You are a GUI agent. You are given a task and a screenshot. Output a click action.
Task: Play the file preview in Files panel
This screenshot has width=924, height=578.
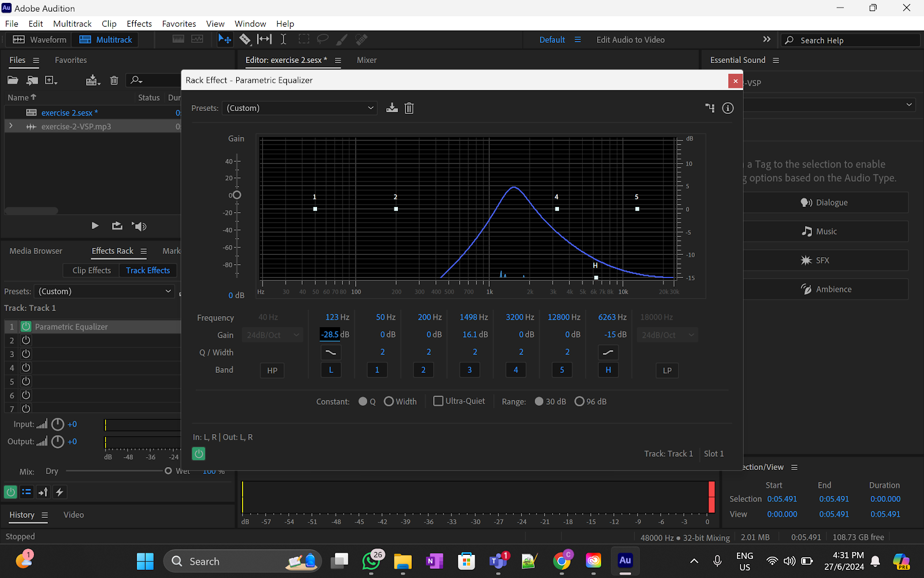pos(95,226)
